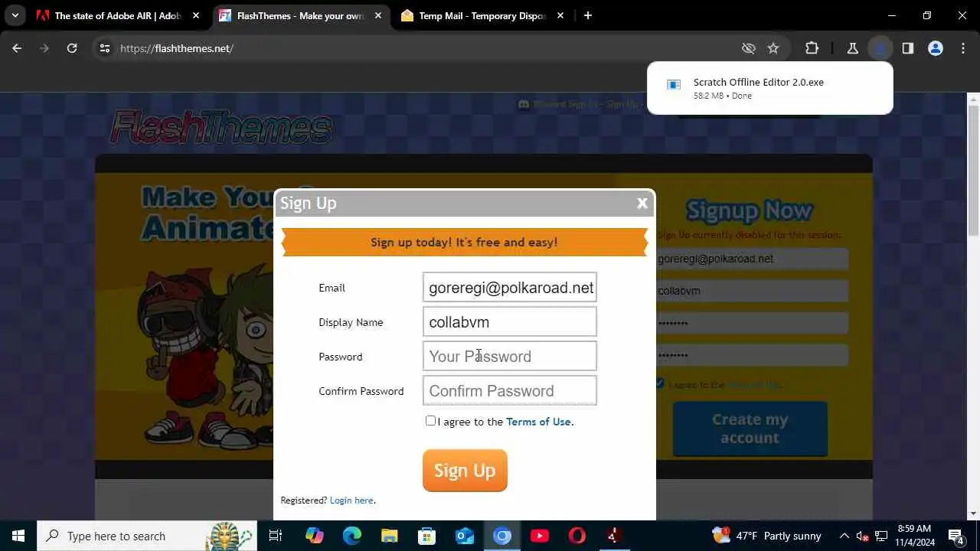Image resolution: width=980 pixels, height=551 pixels.
Task: Open the Terms of Use link in dialog
Action: 538,422
